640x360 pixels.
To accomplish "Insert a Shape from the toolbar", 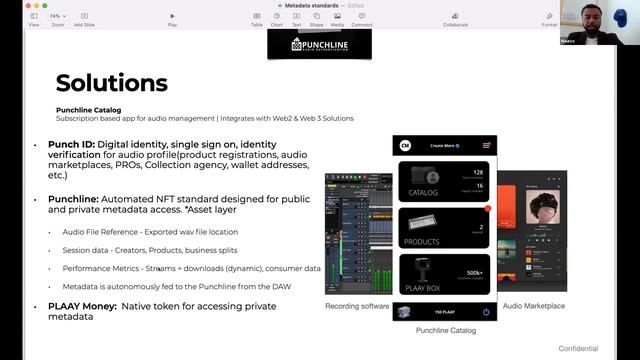I will coord(316,19).
